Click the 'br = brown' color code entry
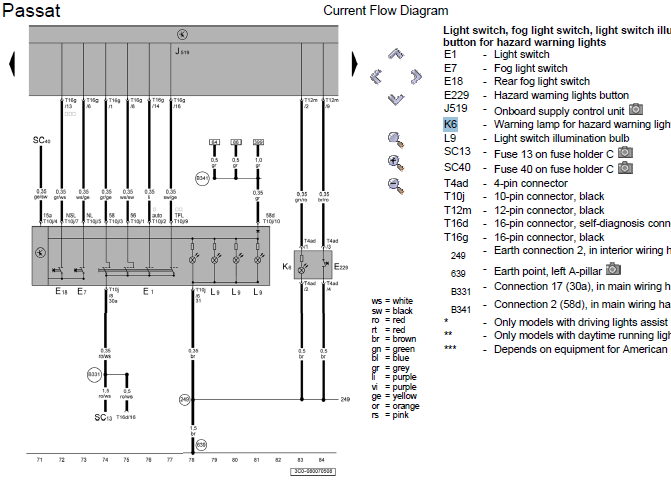The height and width of the screenshot is (500, 671). pos(394,339)
